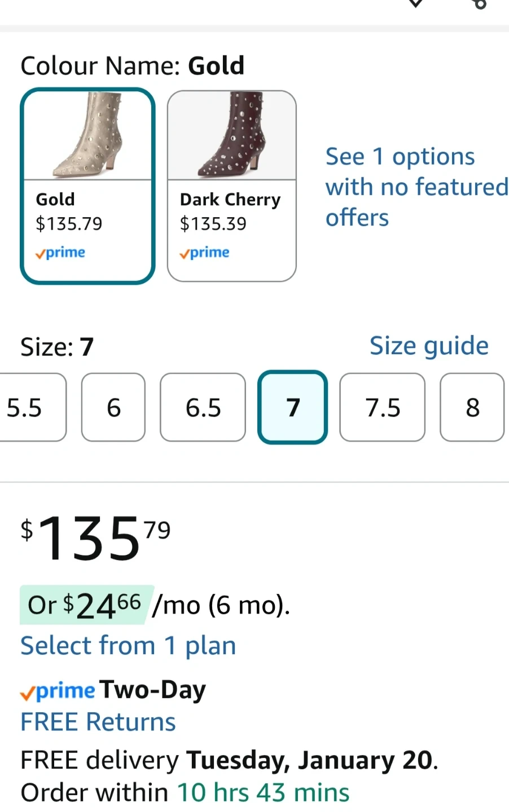Click the FREE Returns link
Screen dimensions: 509x812
pyautogui.click(x=98, y=722)
